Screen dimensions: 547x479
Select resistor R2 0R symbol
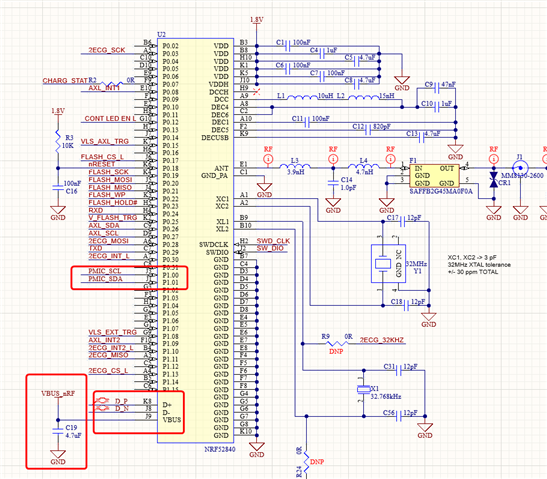click(111, 84)
